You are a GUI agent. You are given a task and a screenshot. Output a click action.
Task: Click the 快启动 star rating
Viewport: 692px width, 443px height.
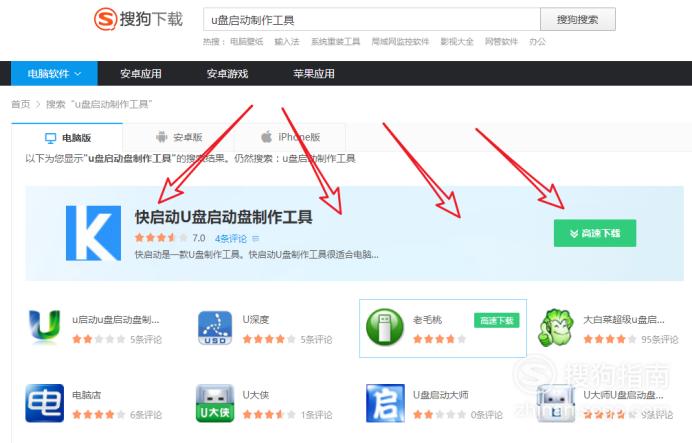pyautogui.click(x=161, y=238)
